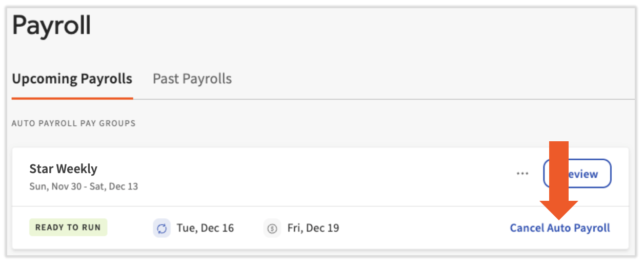Click the Payroll page heading

click(x=51, y=26)
